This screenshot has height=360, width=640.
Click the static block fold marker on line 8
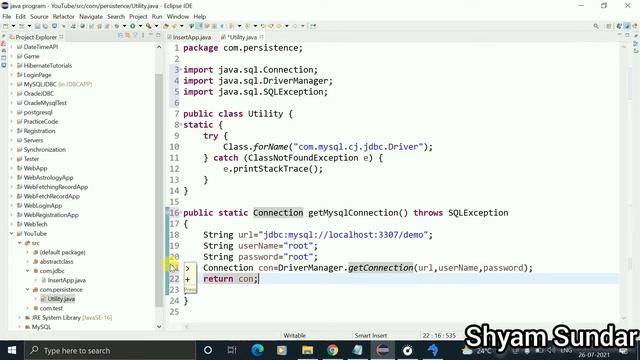pyautogui.click(x=181, y=123)
